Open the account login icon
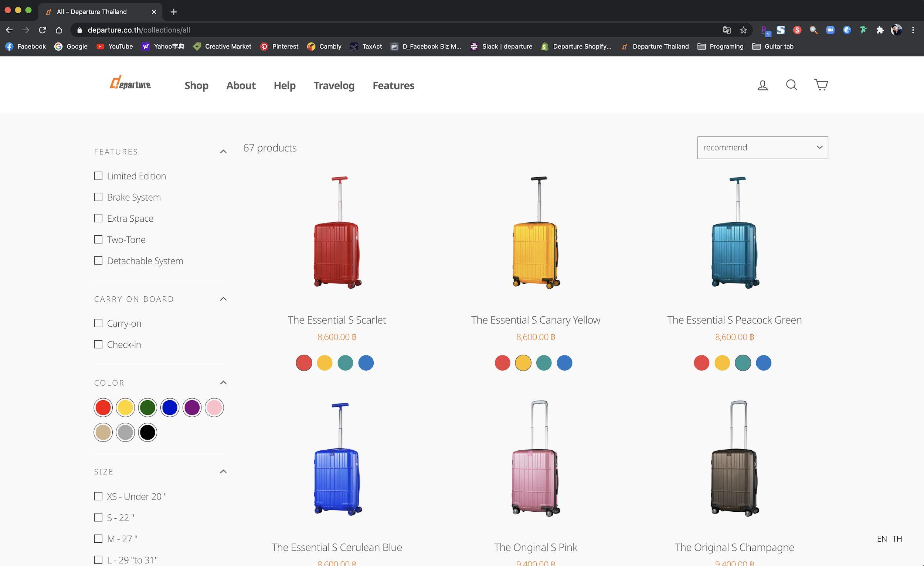The image size is (924, 566). 762,85
